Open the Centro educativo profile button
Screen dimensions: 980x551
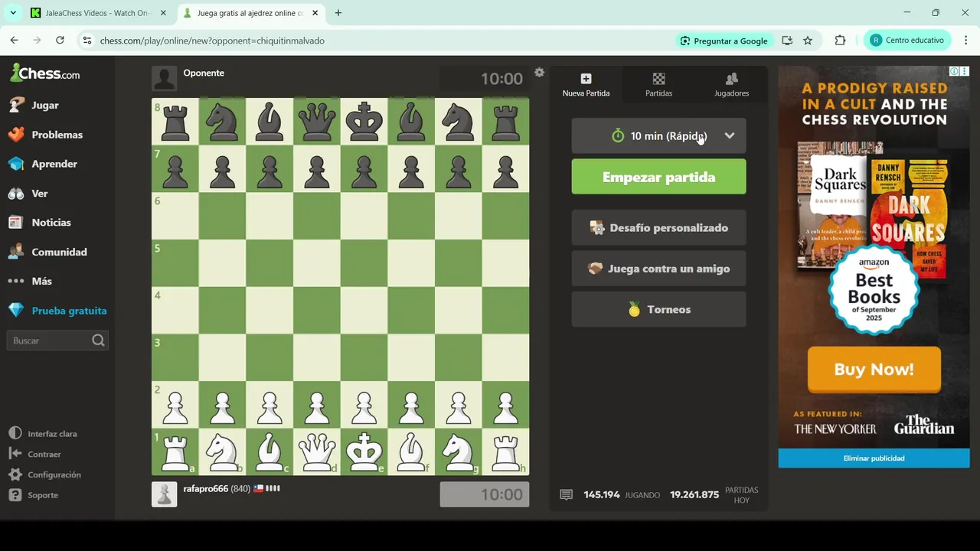[x=907, y=41]
